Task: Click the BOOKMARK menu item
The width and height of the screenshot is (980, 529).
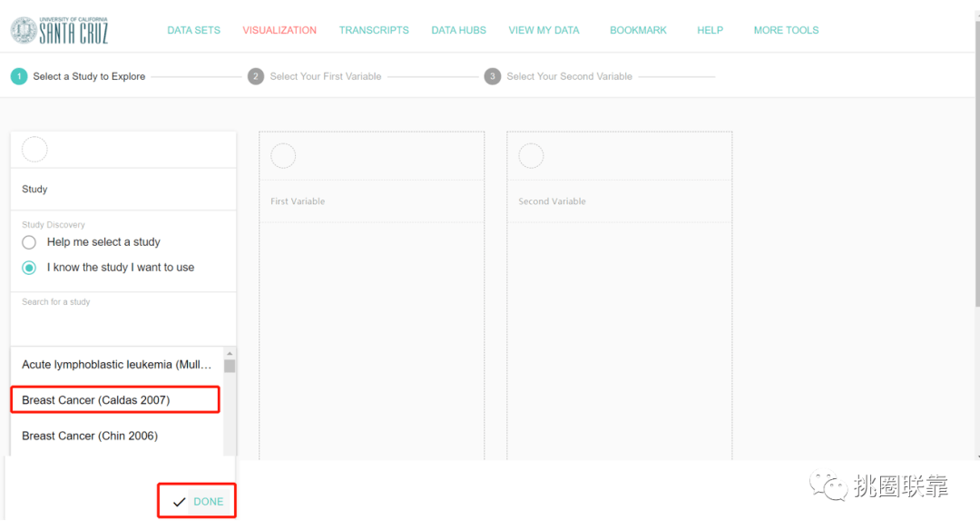Action: [638, 30]
